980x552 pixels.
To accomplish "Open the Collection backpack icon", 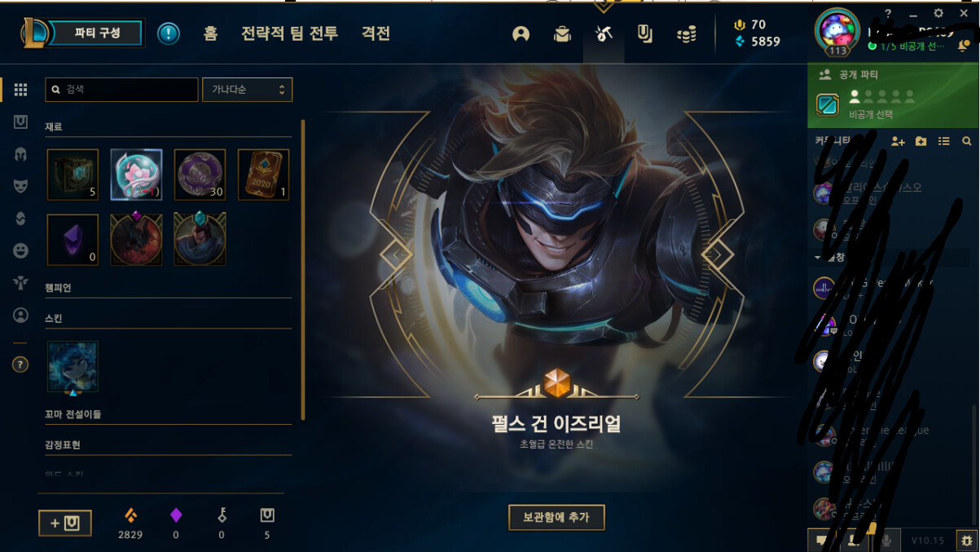I will (562, 33).
